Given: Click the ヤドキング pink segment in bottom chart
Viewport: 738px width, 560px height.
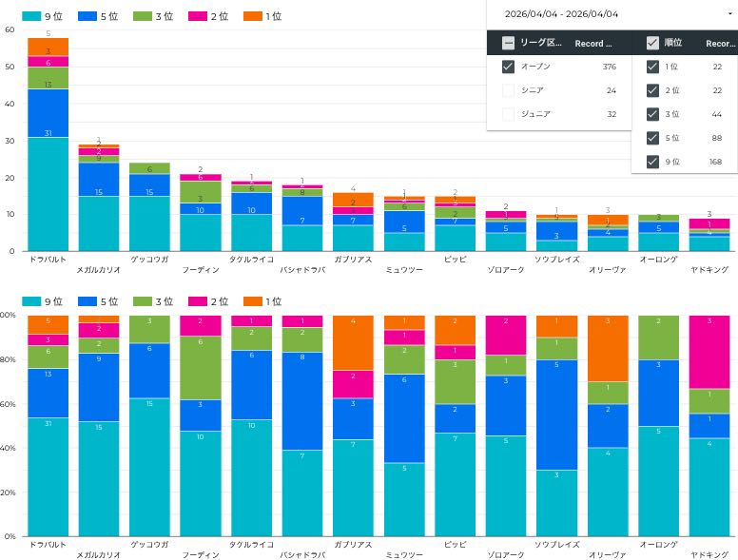Looking at the screenshot, I should click(x=709, y=352).
